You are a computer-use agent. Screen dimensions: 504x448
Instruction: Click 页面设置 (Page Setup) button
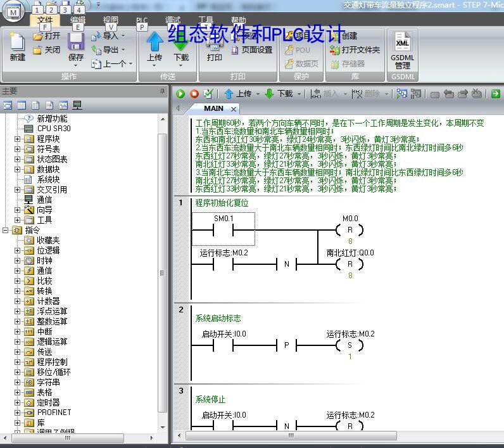click(x=251, y=50)
